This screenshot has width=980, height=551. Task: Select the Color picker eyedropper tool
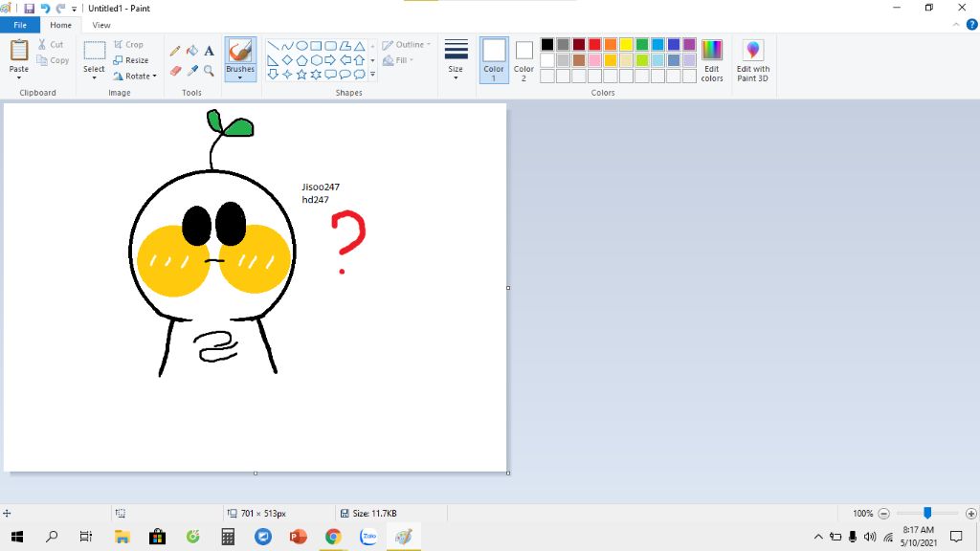tap(192, 71)
